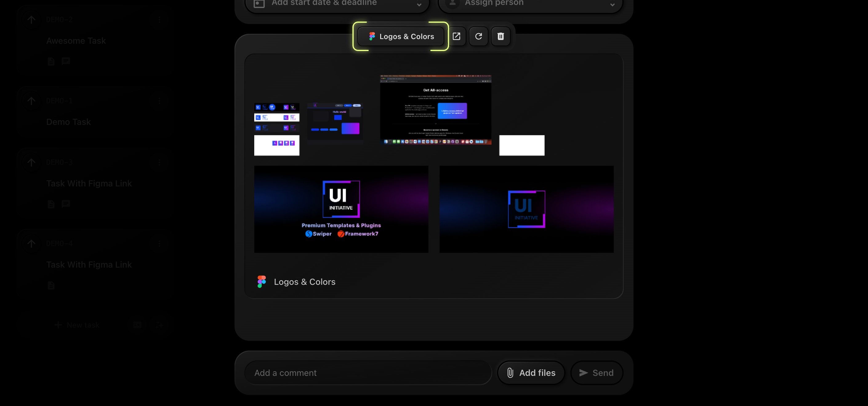Click the document icon on DEMO-3 card
The image size is (868, 406).
[51, 204]
